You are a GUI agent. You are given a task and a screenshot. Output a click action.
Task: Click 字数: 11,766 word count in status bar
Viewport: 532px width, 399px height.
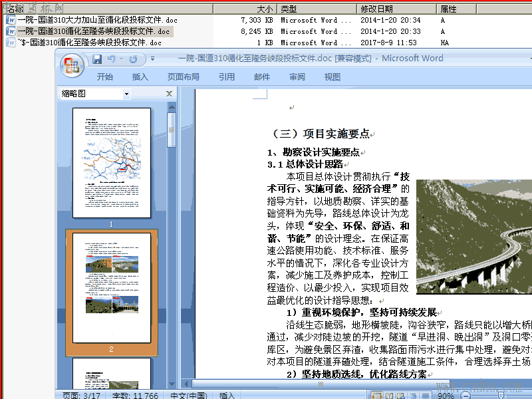pyautogui.click(x=135, y=395)
